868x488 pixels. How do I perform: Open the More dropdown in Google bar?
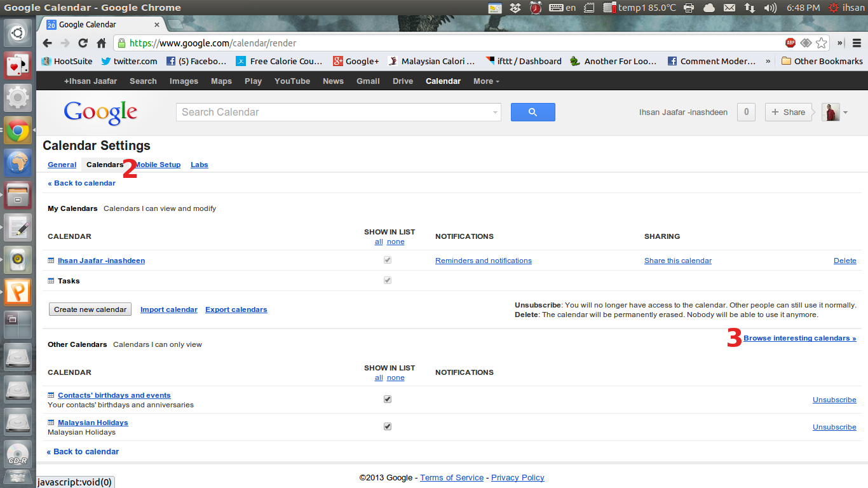pyautogui.click(x=486, y=81)
